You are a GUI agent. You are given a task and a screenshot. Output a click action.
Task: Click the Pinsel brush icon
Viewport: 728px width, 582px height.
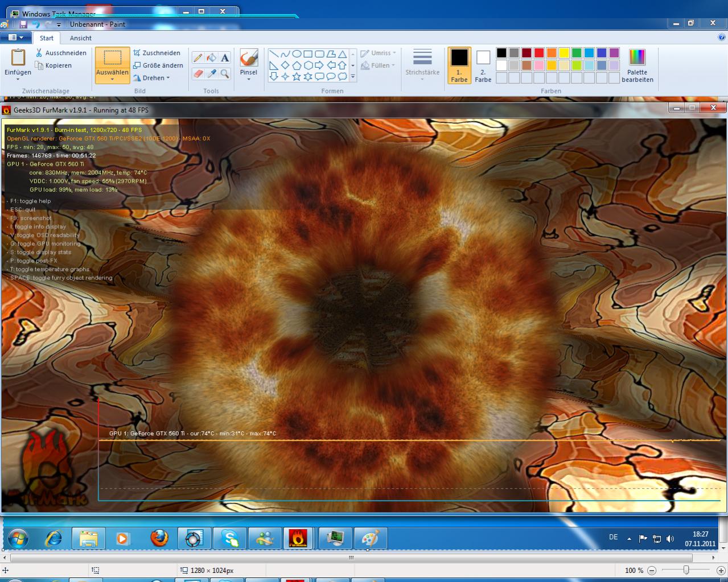pos(249,58)
